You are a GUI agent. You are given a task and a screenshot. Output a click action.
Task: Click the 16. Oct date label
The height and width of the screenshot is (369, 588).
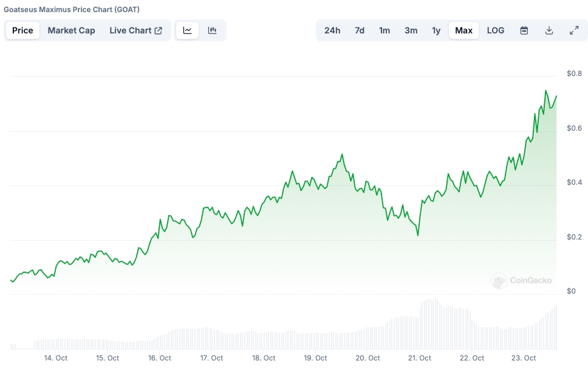point(159,358)
